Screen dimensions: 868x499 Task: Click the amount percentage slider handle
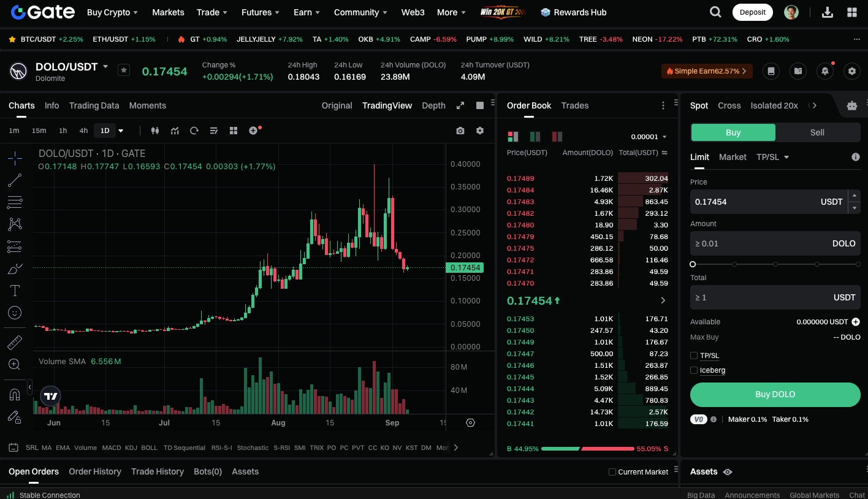coord(693,264)
